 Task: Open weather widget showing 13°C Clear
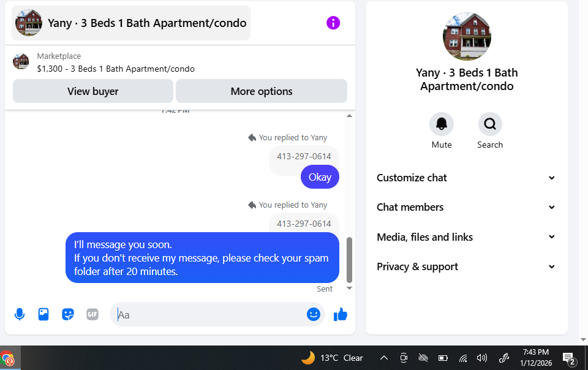click(332, 358)
